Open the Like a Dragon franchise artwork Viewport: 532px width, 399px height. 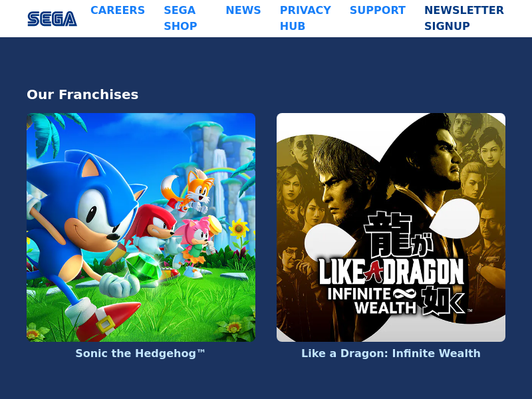click(x=391, y=227)
